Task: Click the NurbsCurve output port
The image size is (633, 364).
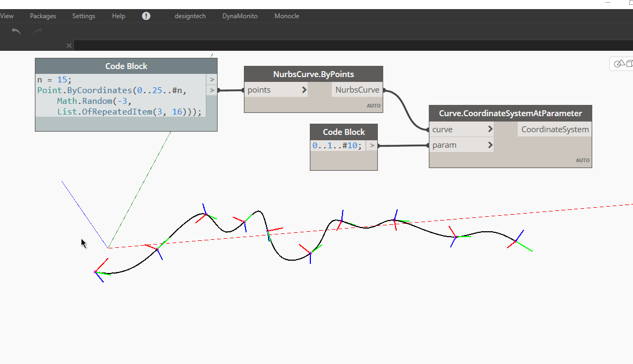Action: coord(358,90)
